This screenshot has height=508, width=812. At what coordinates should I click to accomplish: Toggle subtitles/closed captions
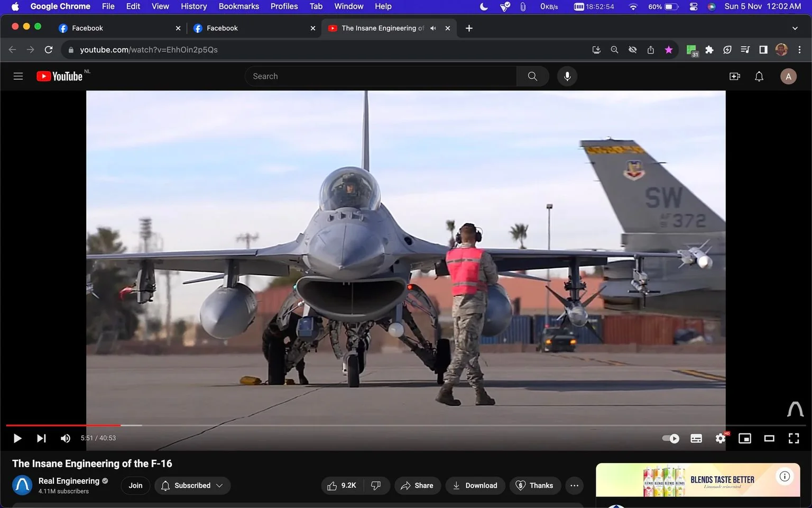tap(696, 438)
